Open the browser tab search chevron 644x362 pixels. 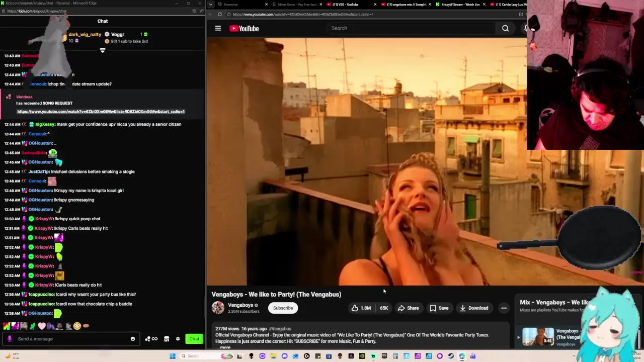click(211, 5)
